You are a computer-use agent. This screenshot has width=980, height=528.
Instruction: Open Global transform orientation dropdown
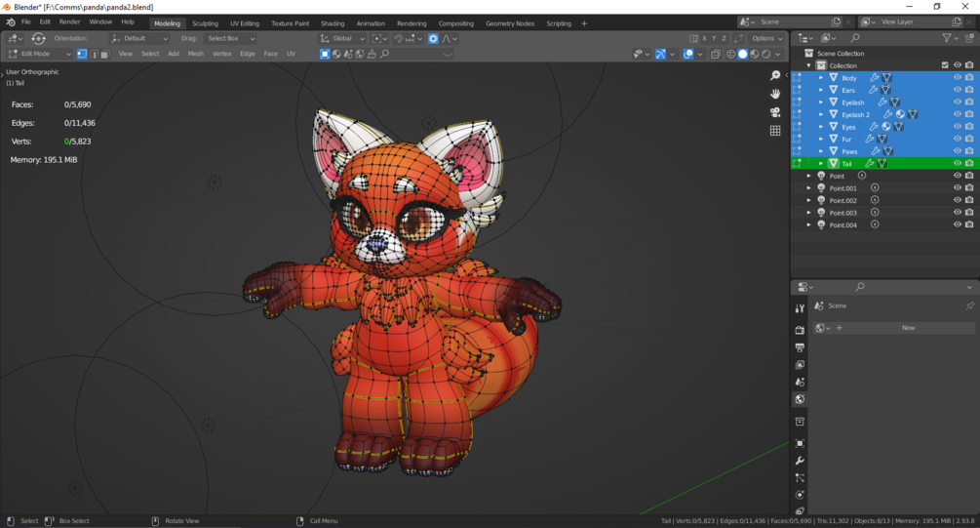342,38
